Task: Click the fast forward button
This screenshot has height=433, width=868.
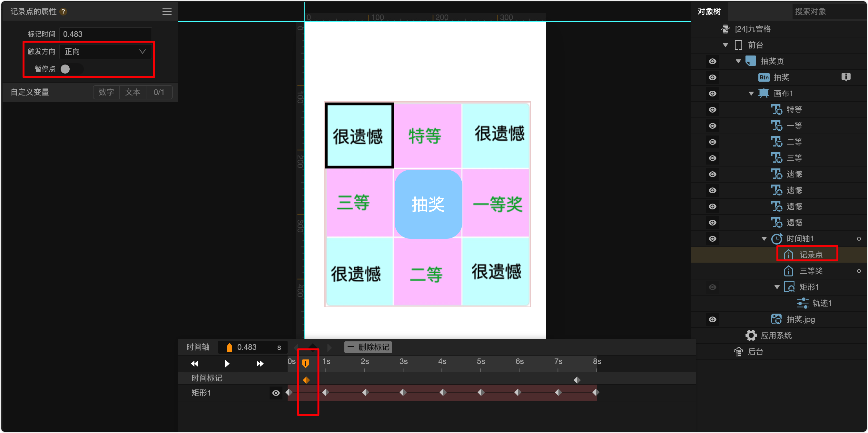Action: [x=260, y=363]
